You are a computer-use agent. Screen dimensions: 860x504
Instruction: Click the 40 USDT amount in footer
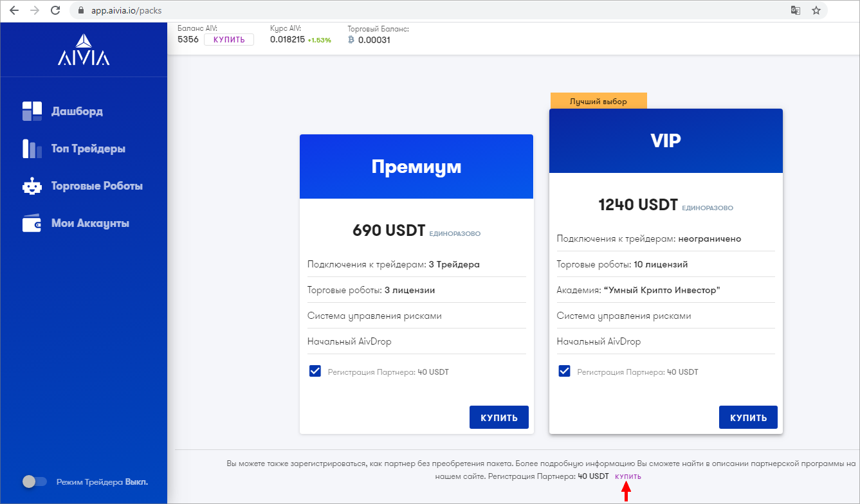[593, 476]
